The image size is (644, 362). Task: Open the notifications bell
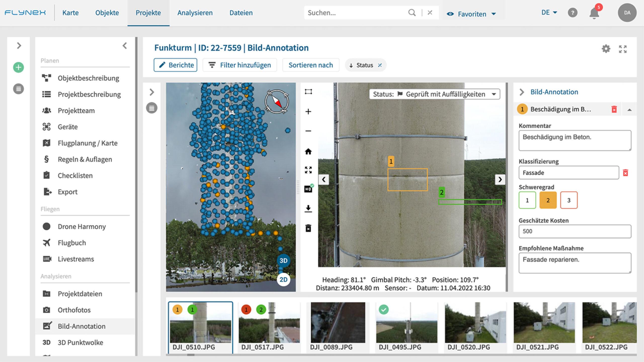coord(594,13)
